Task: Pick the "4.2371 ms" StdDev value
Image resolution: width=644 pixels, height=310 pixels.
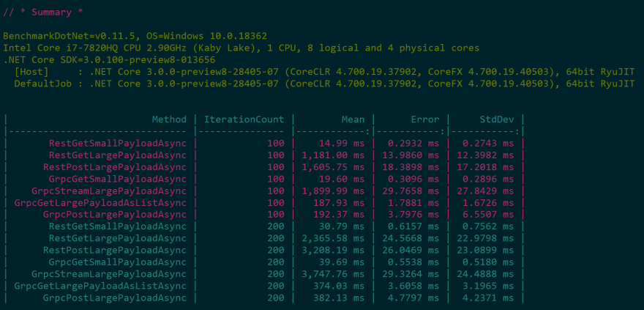Action: [488, 298]
